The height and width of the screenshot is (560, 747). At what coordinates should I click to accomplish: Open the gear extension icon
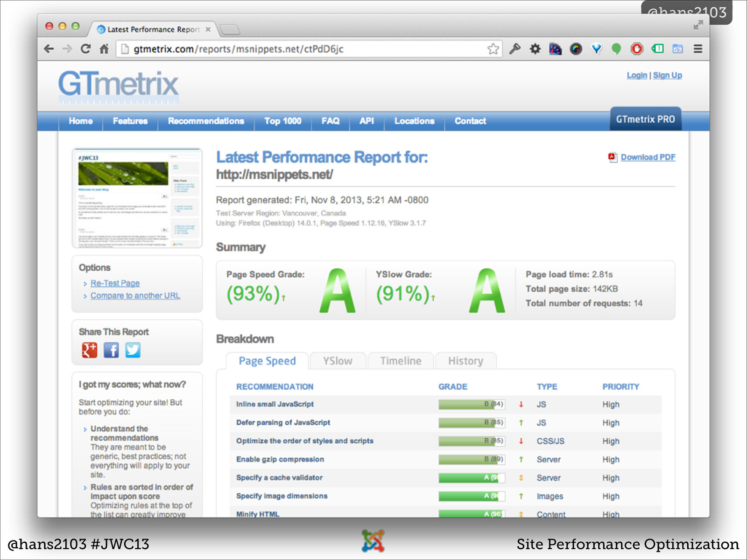[535, 49]
